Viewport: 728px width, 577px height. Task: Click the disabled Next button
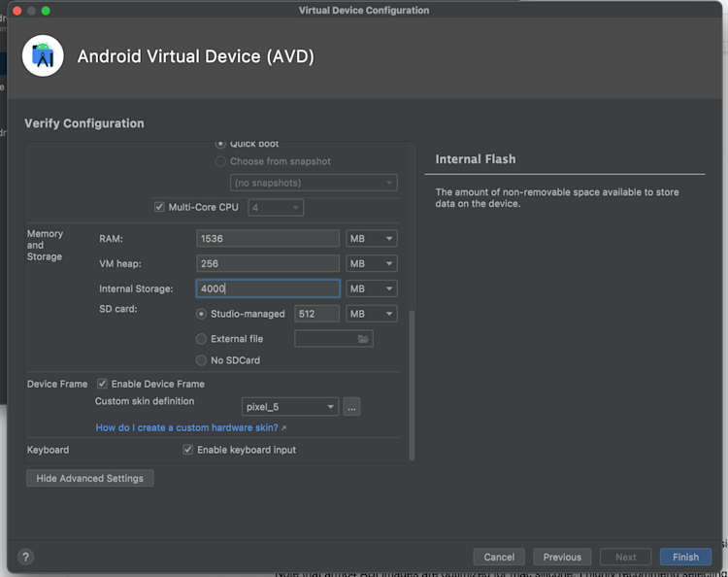625,557
